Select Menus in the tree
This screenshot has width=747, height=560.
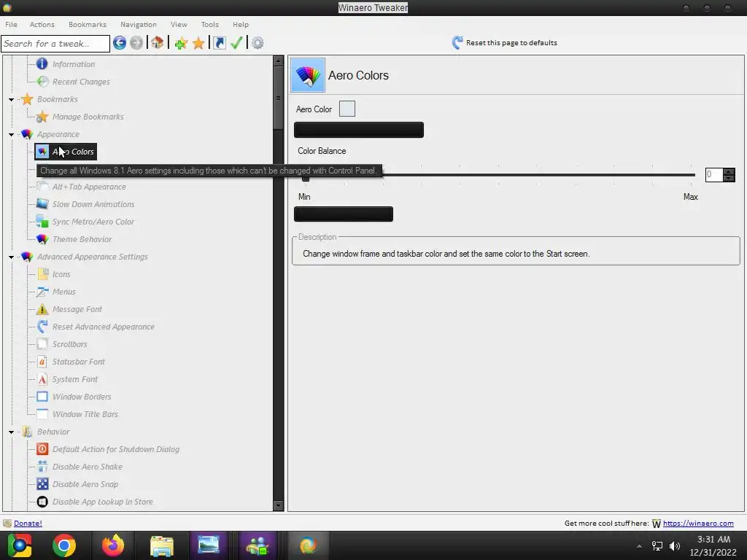click(64, 292)
